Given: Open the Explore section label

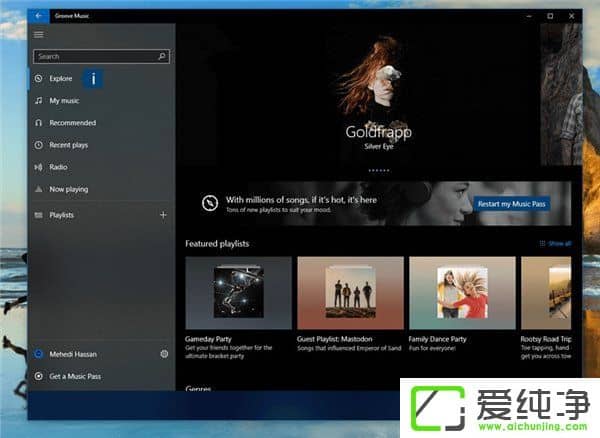Looking at the screenshot, I should click(x=60, y=78).
